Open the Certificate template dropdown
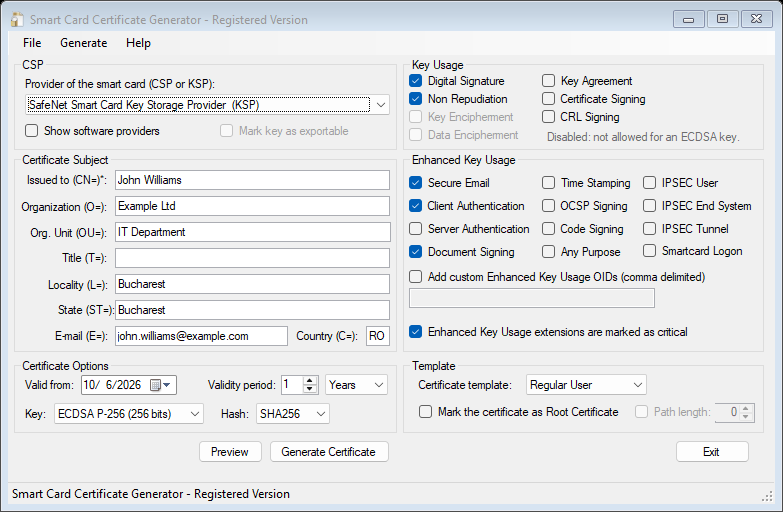The image size is (783, 512). coord(586,385)
